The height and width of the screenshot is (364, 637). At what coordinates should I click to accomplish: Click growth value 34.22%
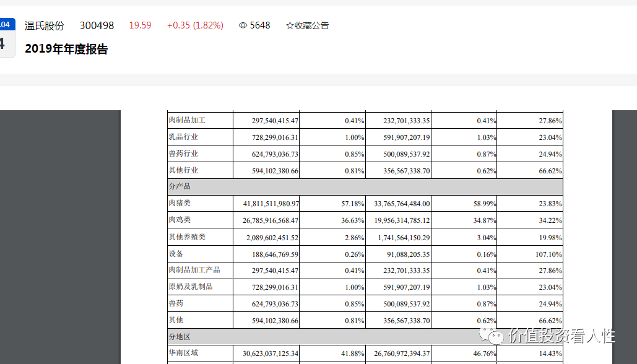click(550, 220)
